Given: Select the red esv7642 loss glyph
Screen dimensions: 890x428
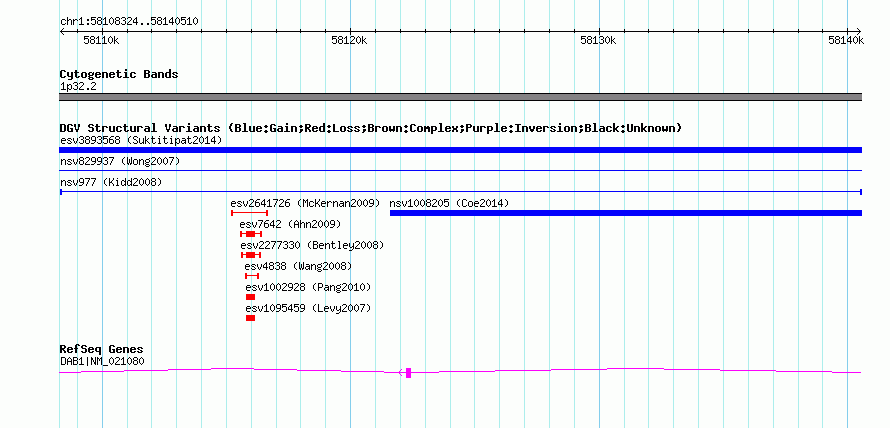Looking at the screenshot, I should tap(251, 234).
